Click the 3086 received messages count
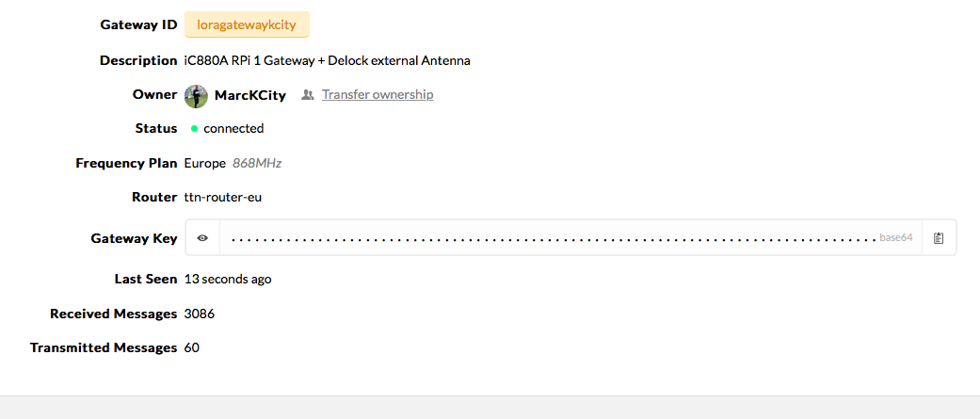 point(200,314)
